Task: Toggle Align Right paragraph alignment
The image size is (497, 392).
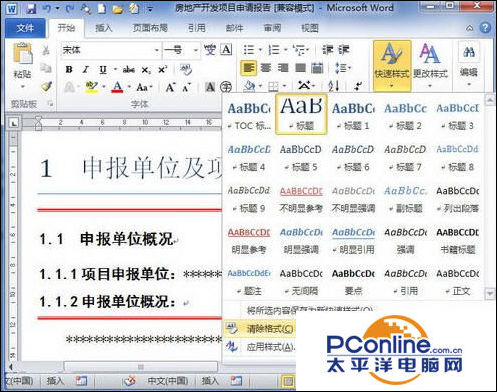Action: (283, 68)
